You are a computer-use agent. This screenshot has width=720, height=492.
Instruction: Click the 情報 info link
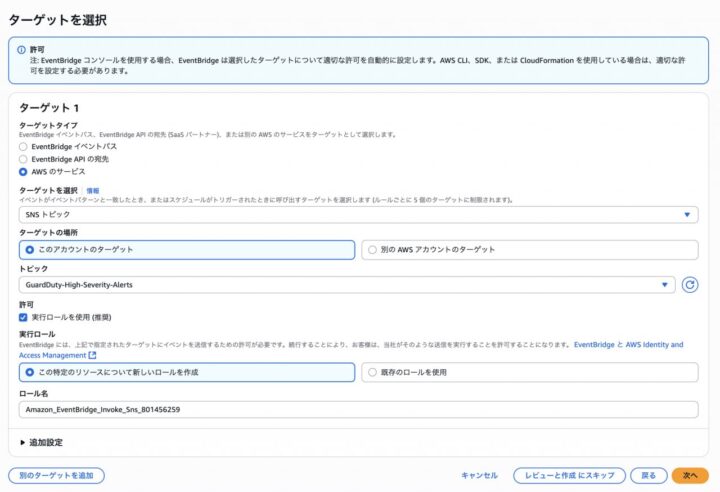[92, 189]
